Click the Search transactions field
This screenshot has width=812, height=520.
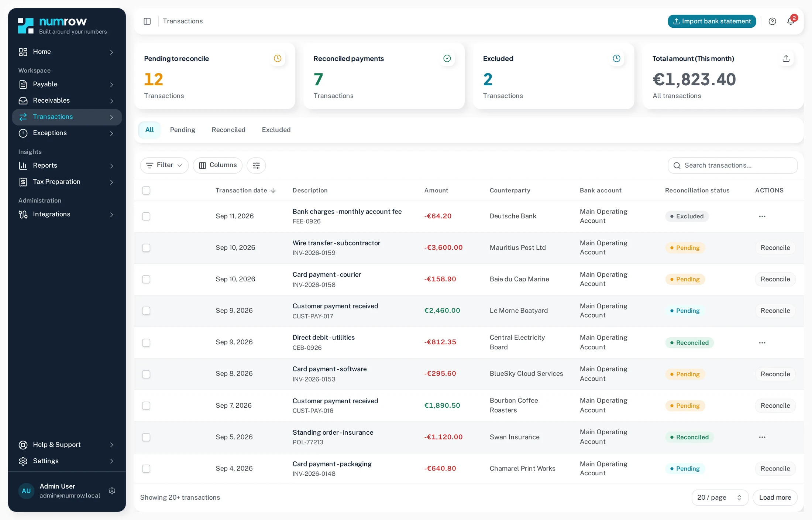(x=732, y=165)
